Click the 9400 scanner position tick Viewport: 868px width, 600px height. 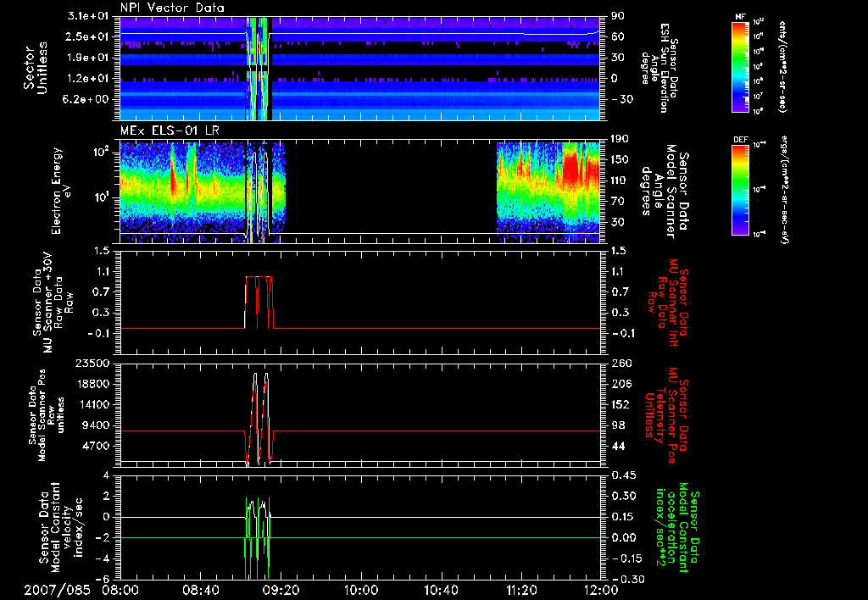pyautogui.click(x=95, y=425)
